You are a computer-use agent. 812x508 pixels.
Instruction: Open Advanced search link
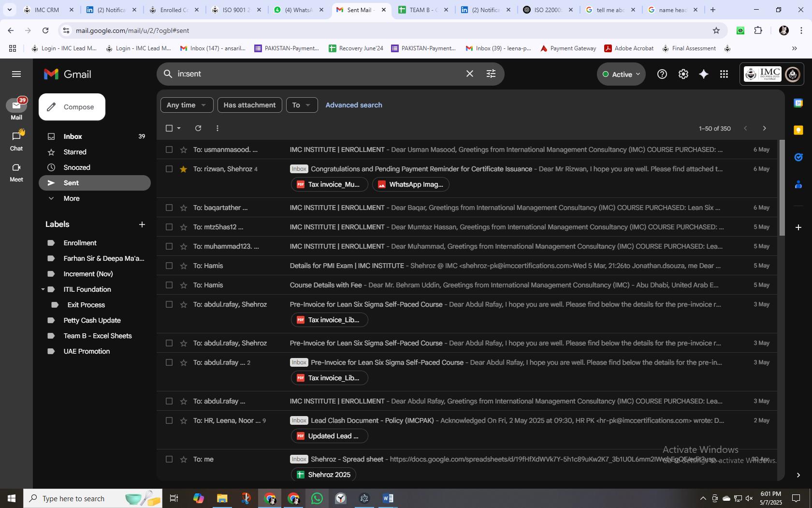click(x=354, y=105)
